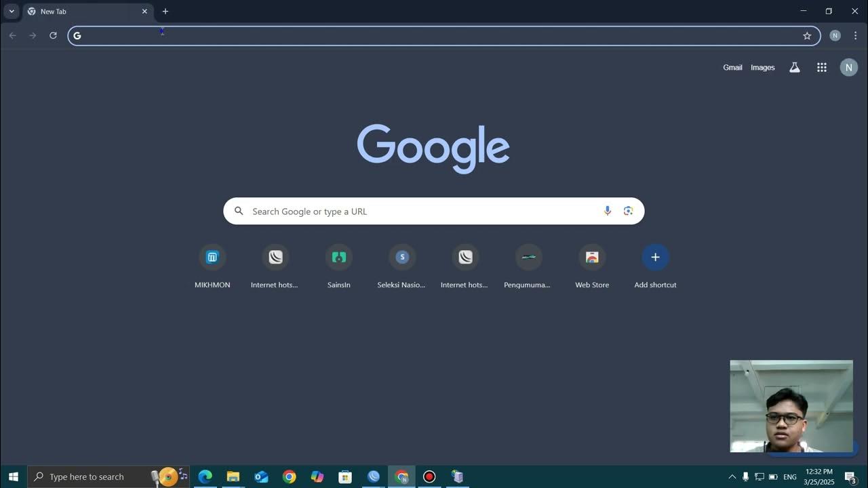Open Outlook from taskbar

[261, 476]
